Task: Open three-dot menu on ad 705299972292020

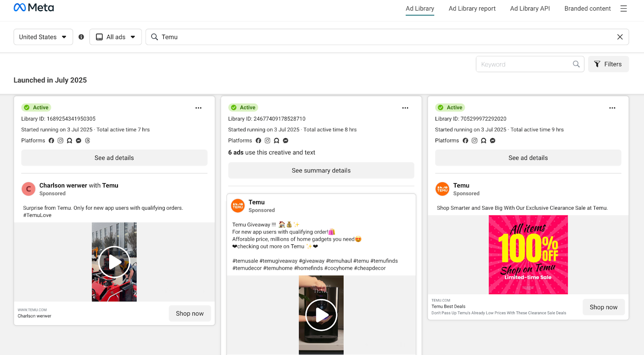Action: click(x=612, y=108)
